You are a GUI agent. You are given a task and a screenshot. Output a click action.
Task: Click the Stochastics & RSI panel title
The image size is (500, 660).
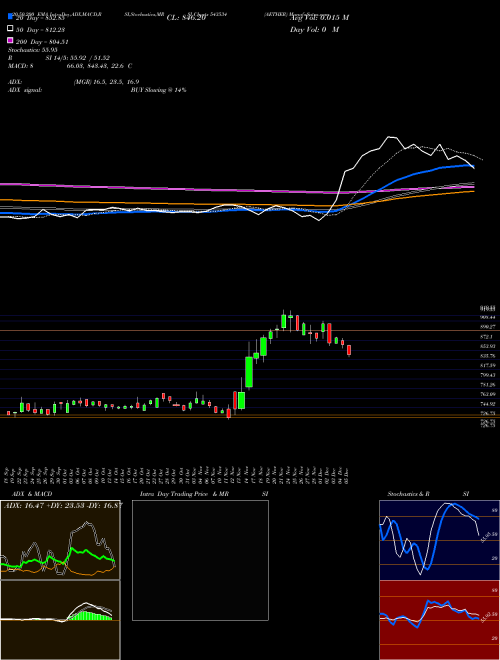click(428, 494)
